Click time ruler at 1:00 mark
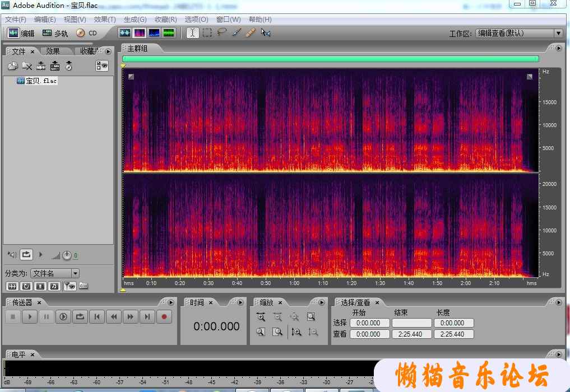The height and width of the screenshot is (392, 570). coord(294,283)
